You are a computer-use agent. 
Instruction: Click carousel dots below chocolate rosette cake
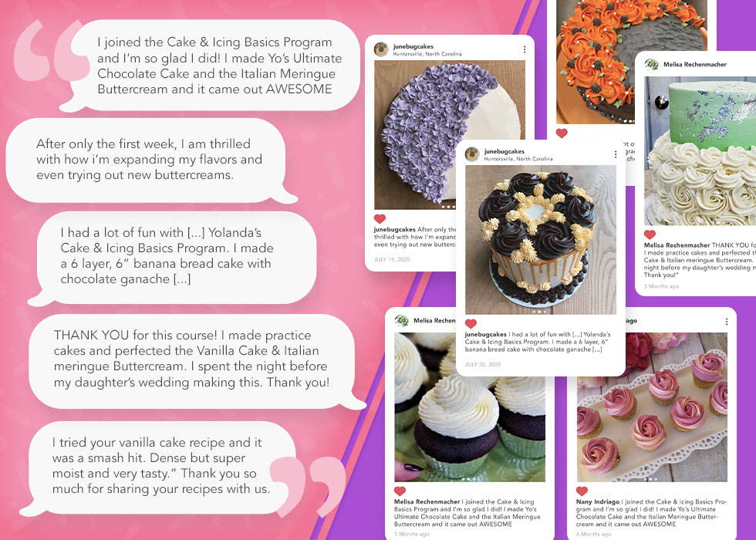pyautogui.click(x=541, y=312)
